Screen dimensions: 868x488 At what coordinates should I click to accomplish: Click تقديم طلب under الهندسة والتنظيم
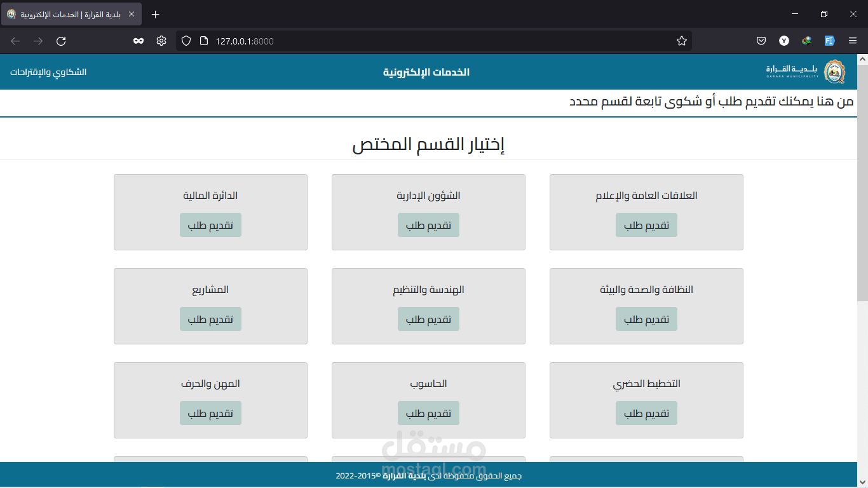428,319
